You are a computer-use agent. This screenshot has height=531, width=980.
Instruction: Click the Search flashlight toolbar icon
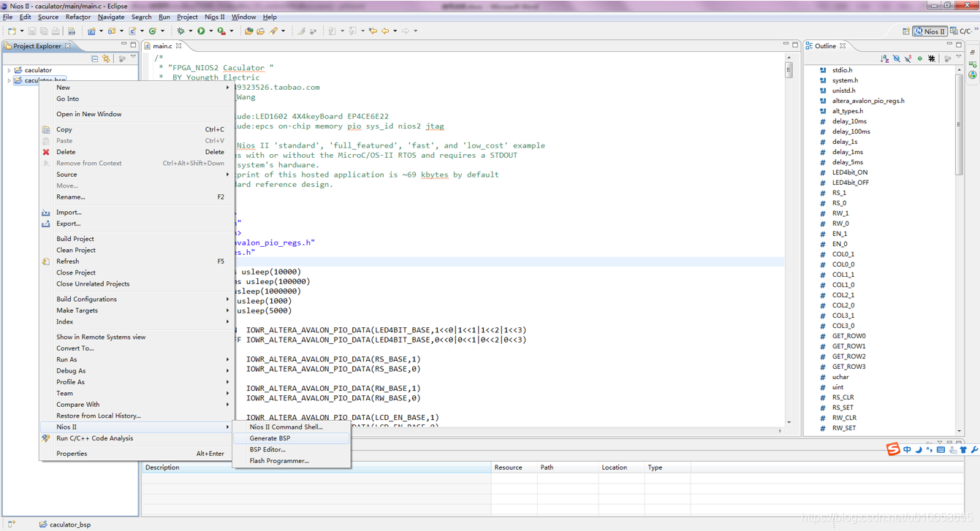[273, 31]
